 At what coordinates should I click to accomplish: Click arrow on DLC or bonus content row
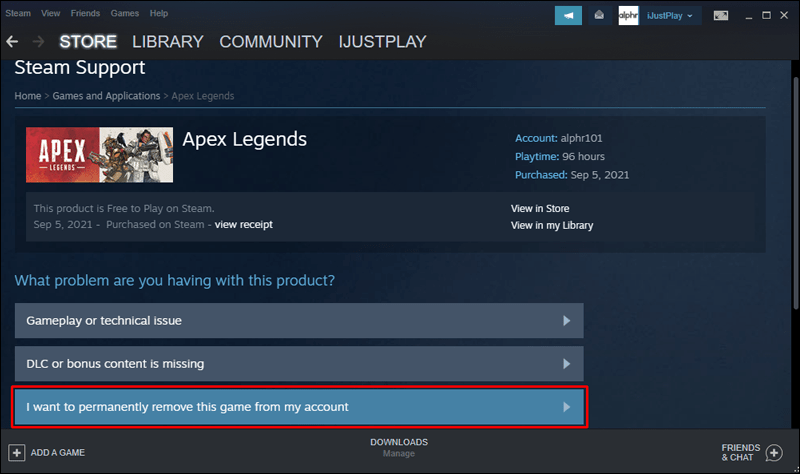(x=566, y=364)
